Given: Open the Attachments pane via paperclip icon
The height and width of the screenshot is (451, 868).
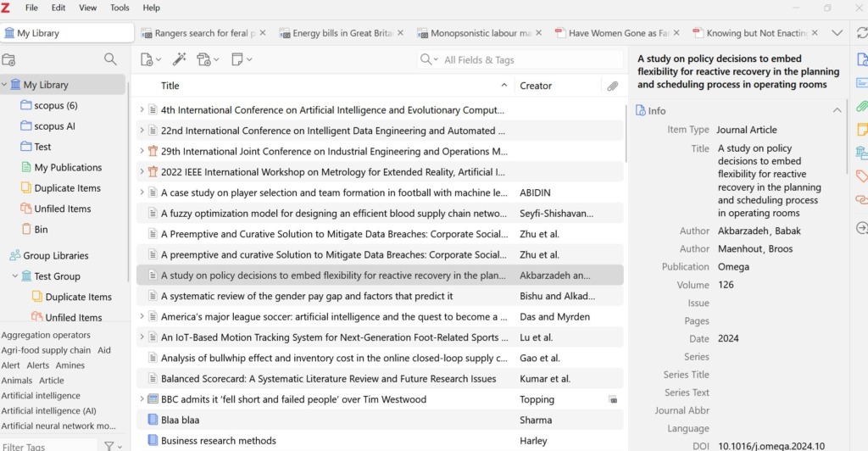Looking at the screenshot, I should pos(861,106).
